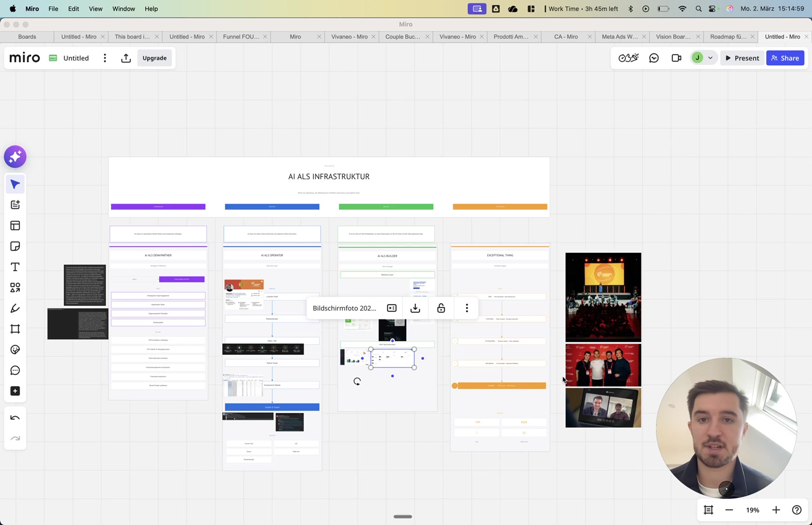The image size is (812, 525).
Task: Switch to the Funnel FOU... tab
Action: (241, 36)
